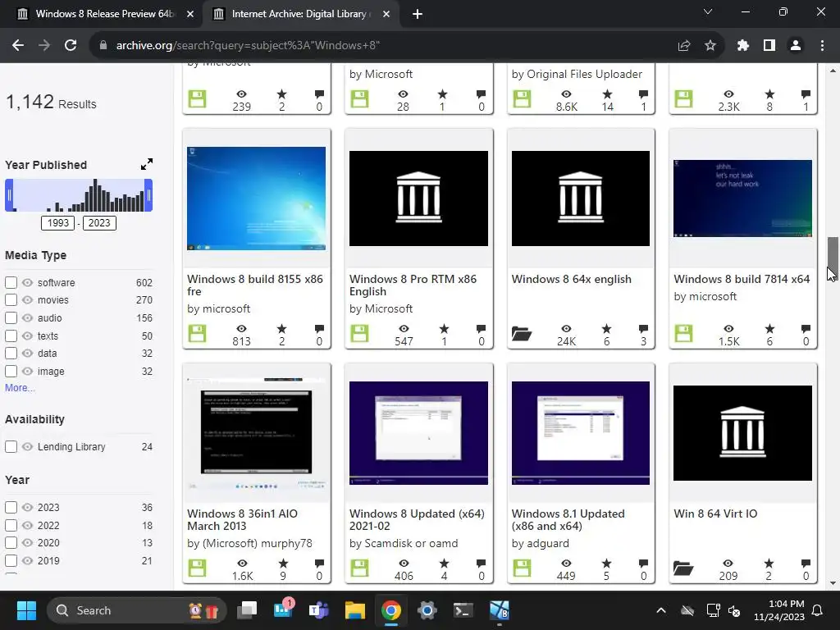This screenshot has height=630, width=840.
Task: Reload the archive.org page
Action: click(x=71, y=46)
